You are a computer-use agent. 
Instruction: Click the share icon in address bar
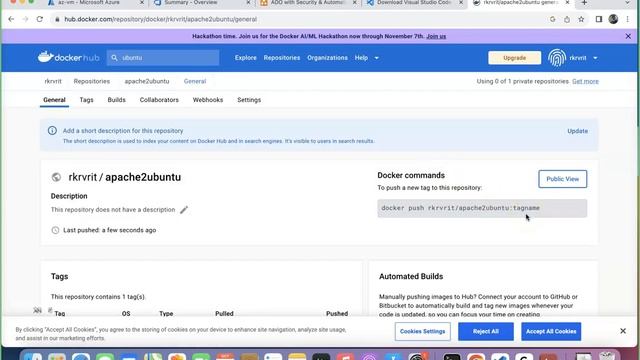coord(567,19)
